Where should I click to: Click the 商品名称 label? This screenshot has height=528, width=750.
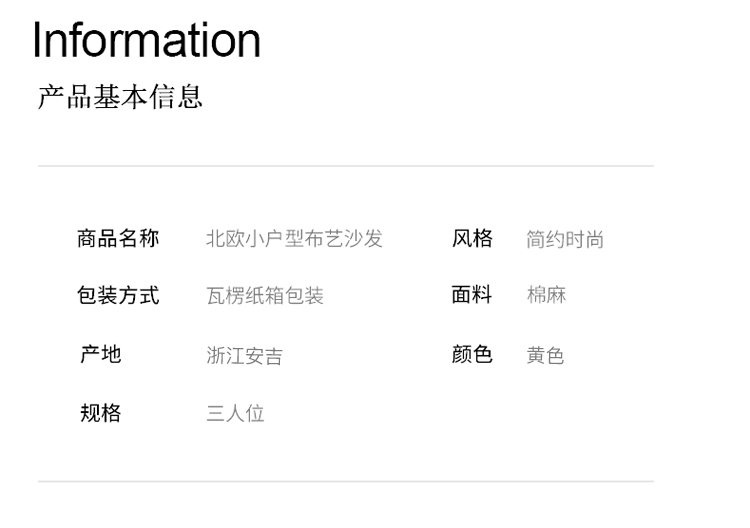coord(118,238)
